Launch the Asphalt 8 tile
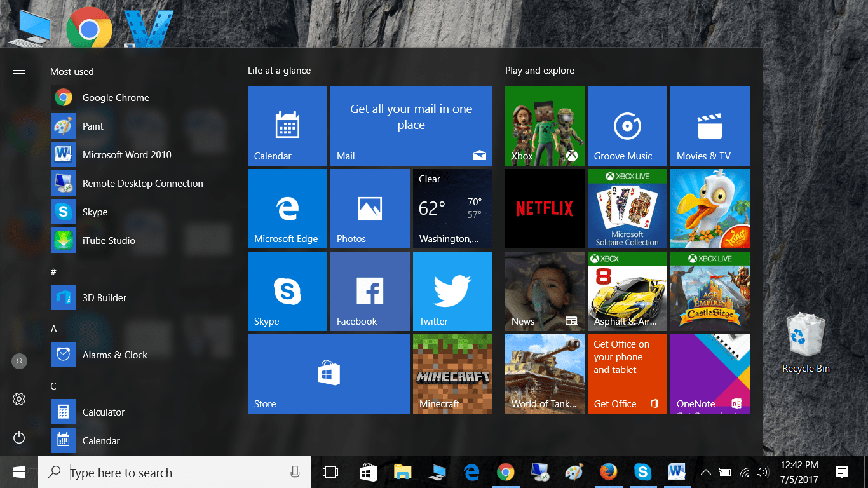The width and height of the screenshot is (868, 488). pyautogui.click(x=627, y=292)
